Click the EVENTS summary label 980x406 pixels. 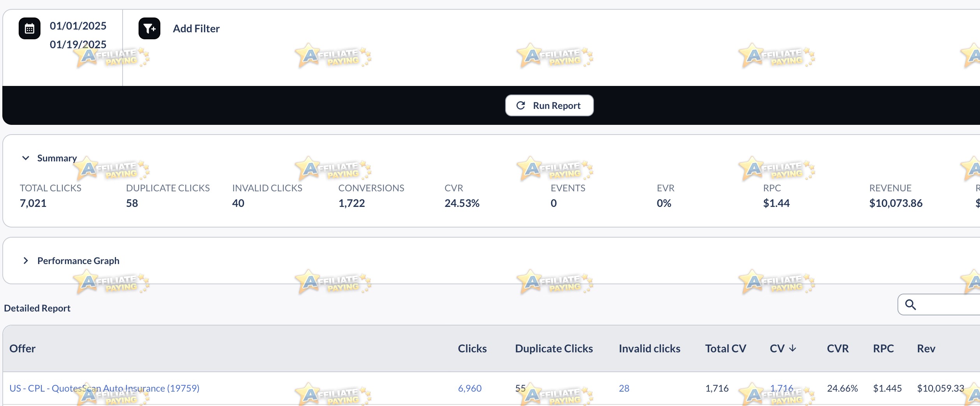click(568, 188)
